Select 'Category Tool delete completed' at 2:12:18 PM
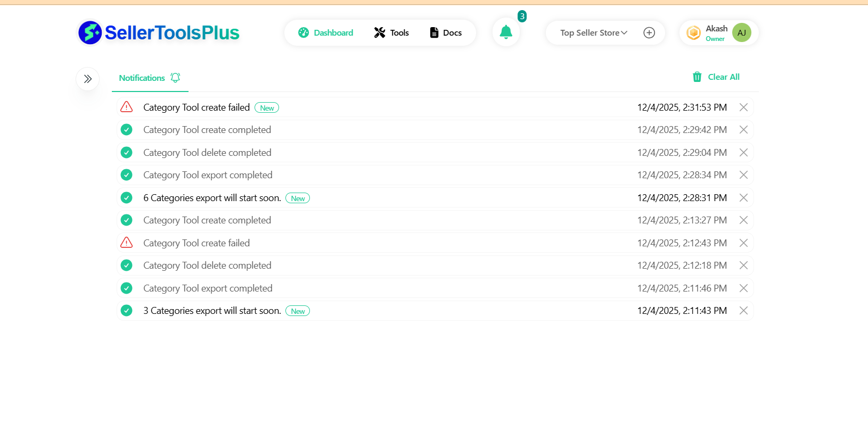Viewport: 868px width, 432px height. [x=207, y=265]
